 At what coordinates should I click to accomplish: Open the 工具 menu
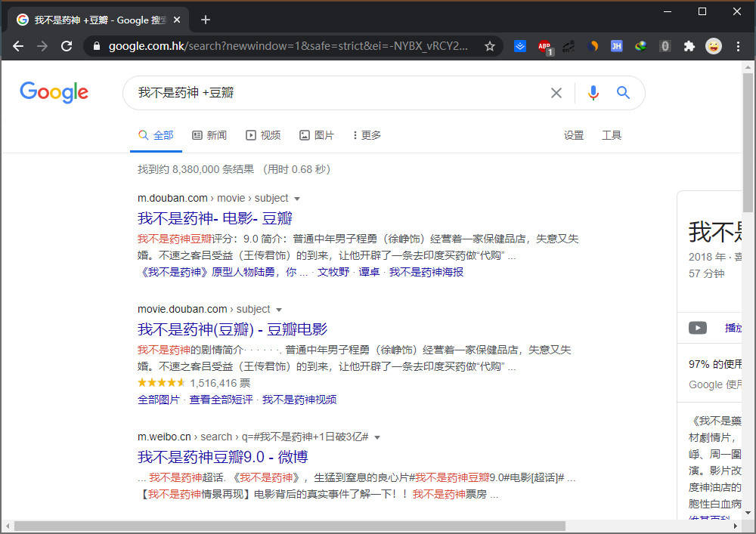tap(612, 135)
